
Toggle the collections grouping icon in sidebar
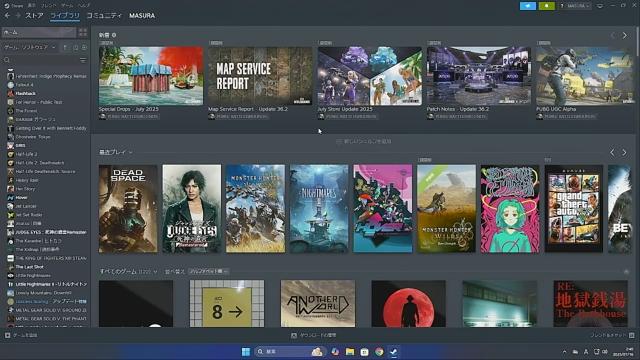(x=66, y=47)
